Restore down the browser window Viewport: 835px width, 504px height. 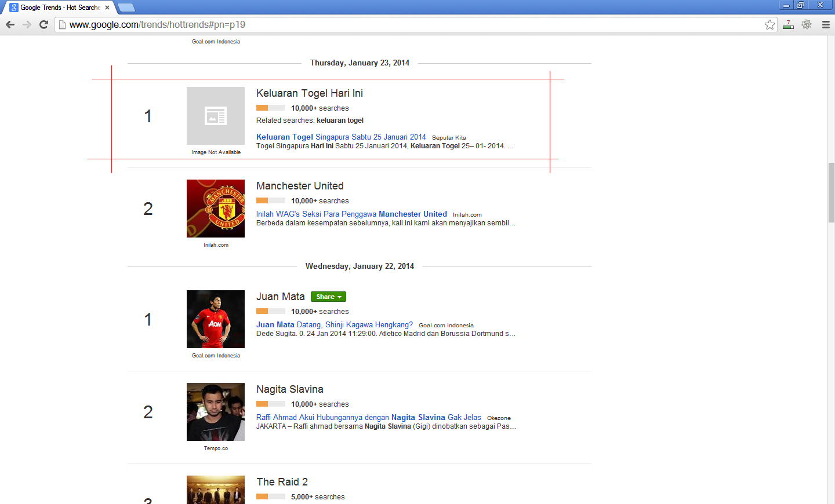(801, 5)
